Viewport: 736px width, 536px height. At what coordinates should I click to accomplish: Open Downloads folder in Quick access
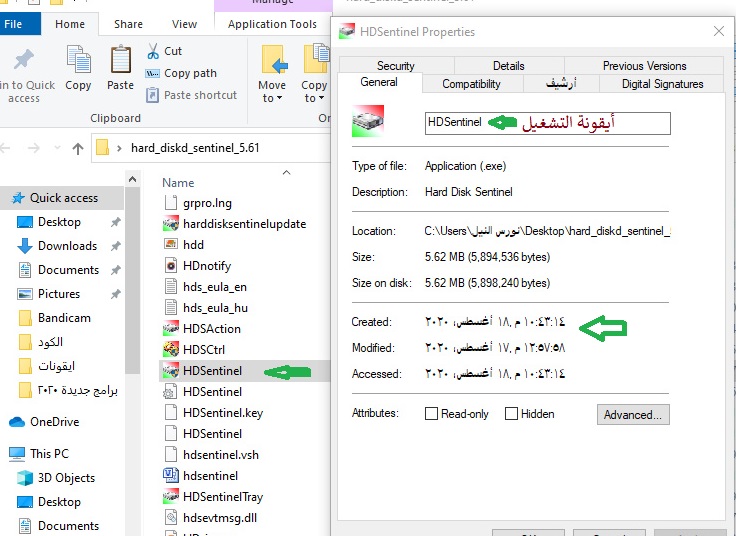67,246
